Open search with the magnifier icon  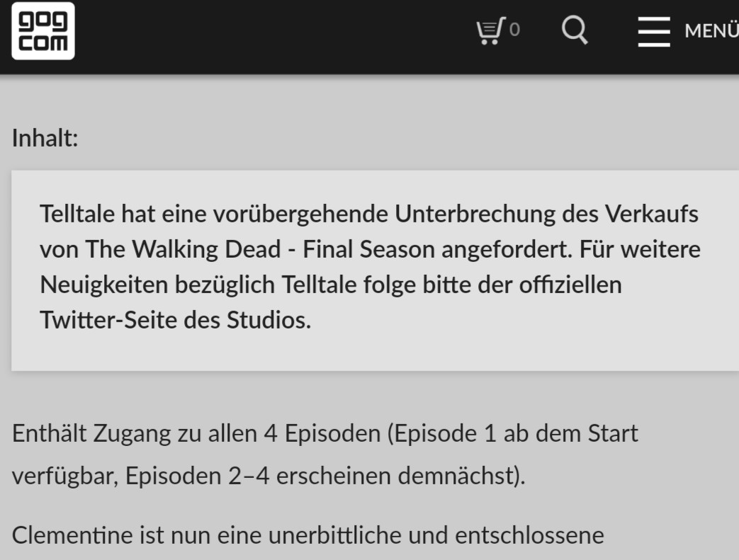tap(575, 30)
